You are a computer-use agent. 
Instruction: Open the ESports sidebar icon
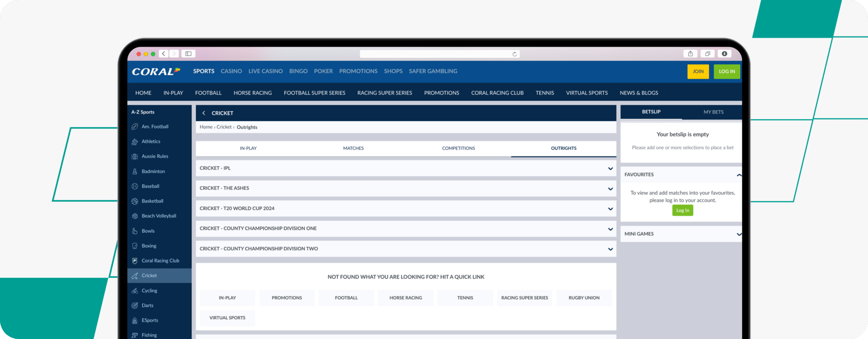point(135,320)
